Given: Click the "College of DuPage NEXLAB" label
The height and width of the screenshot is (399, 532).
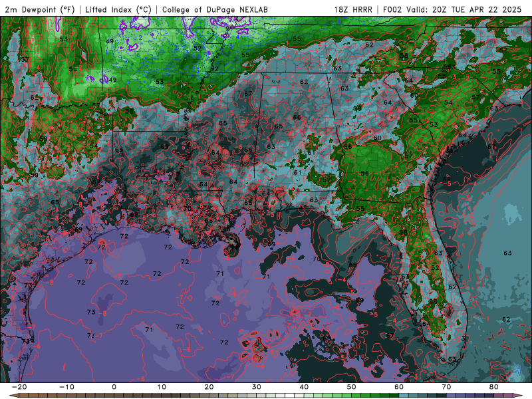Looking at the screenshot, I should [x=215, y=9].
